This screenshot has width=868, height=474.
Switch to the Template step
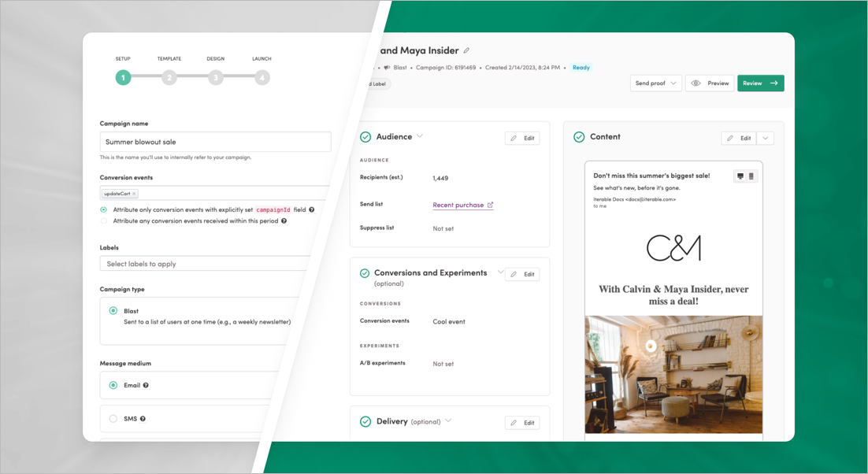coord(169,77)
